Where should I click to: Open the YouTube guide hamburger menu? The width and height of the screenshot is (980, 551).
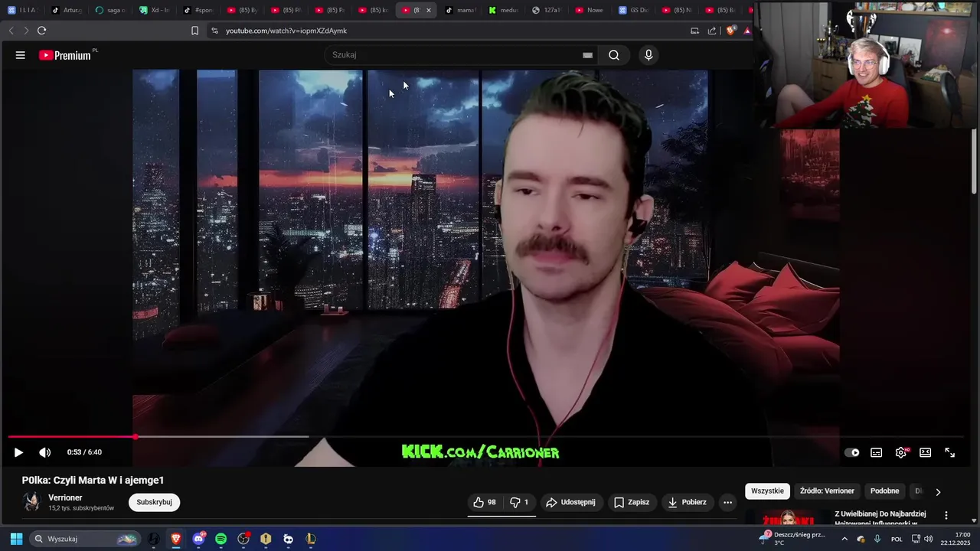point(21,55)
